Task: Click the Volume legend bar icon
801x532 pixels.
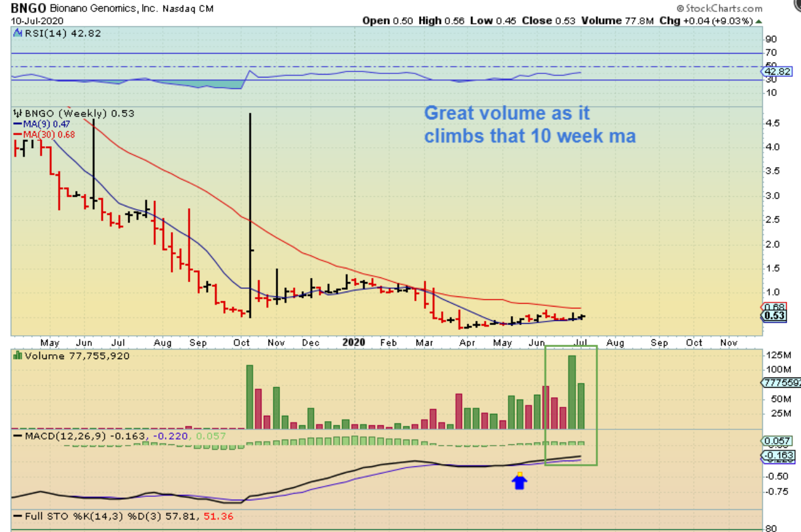Action: 17,356
